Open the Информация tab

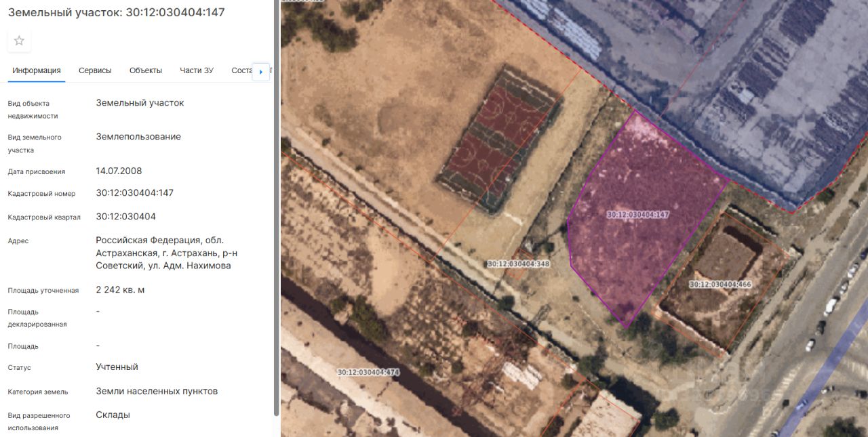click(37, 70)
